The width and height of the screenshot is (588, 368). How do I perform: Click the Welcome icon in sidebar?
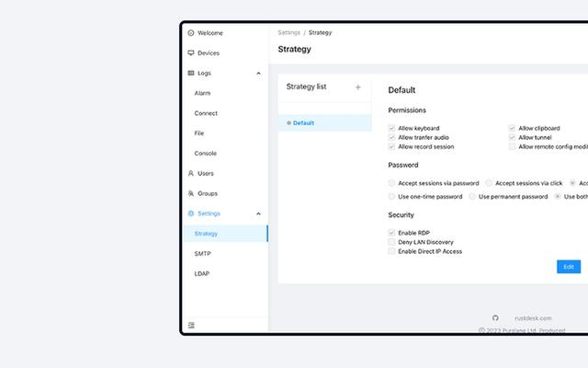click(x=191, y=33)
